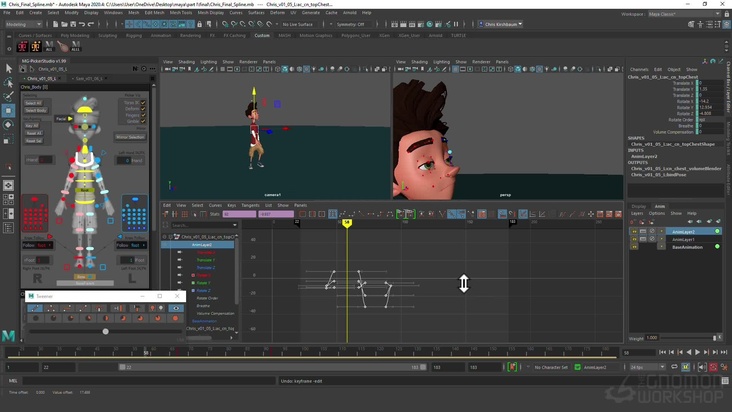Screen dimensions: 732x412
Task: Toggle the Torso IK checkbox in picker
Action: 143,103
